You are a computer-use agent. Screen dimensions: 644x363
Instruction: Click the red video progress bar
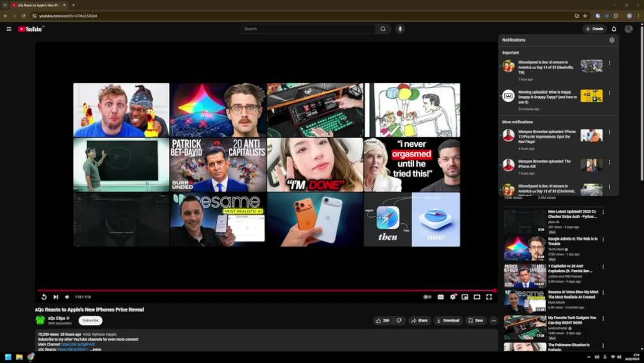[267, 290]
